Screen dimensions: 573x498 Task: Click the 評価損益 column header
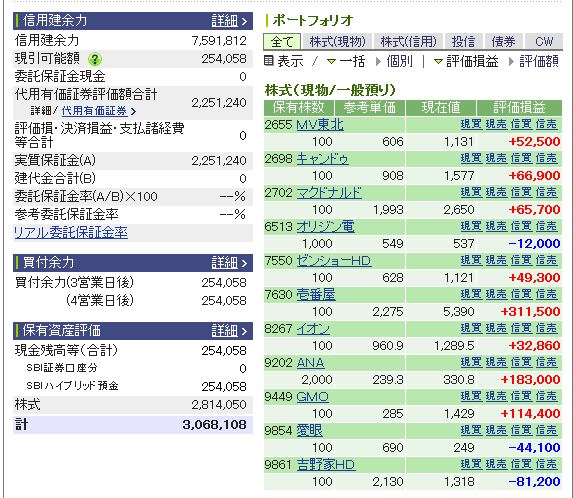click(519, 107)
